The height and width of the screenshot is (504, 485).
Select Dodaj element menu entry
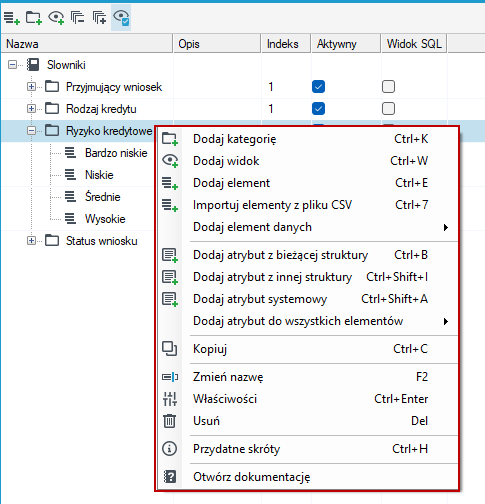pos(308,183)
